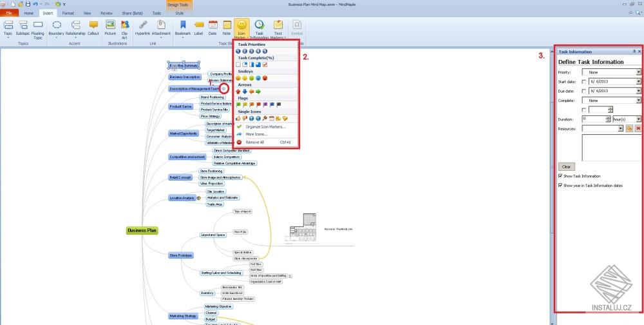Add a Note to topic
Image resolution: width=644 pixels, height=325 pixels.
[227, 26]
